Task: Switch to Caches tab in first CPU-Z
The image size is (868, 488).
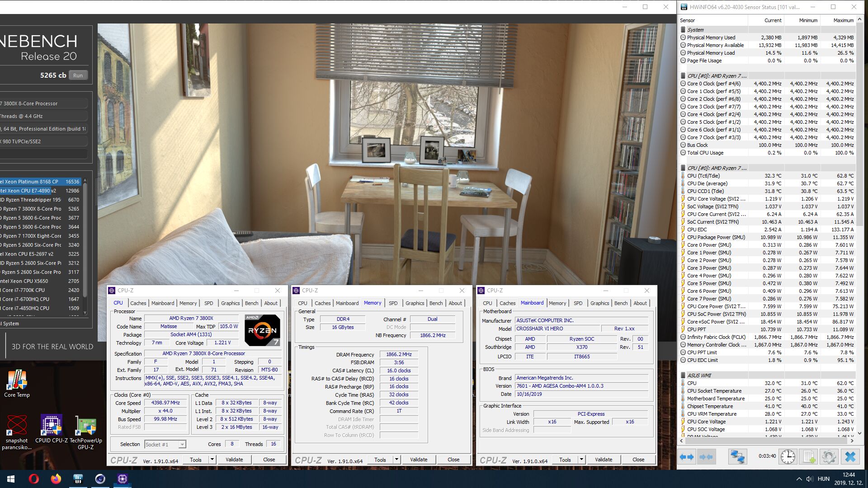Action: tap(138, 303)
